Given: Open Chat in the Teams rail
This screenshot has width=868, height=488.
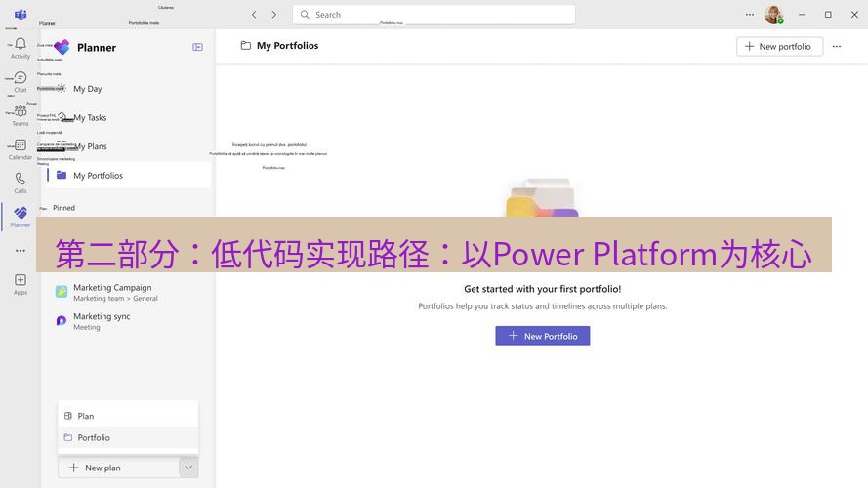Looking at the screenshot, I should click(21, 82).
